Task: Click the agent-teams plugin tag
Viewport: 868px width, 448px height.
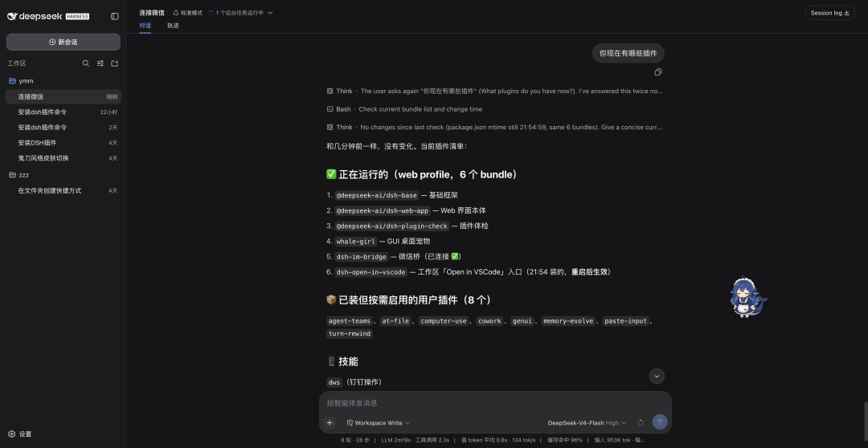Action: (350, 321)
